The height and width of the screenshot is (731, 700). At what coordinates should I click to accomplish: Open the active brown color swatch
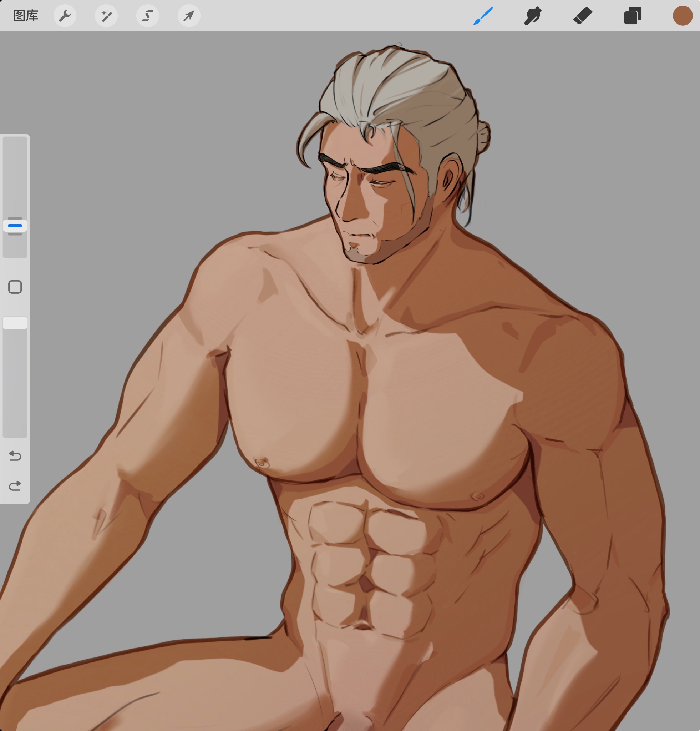pyautogui.click(x=683, y=16)
